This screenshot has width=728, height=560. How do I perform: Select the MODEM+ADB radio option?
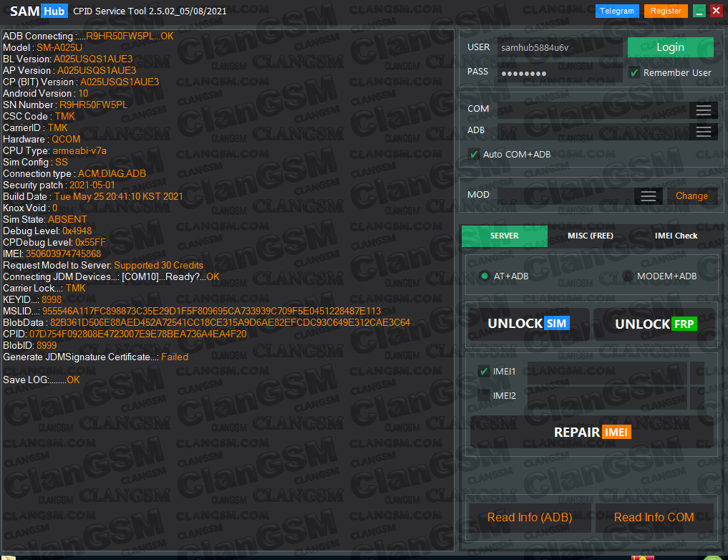click(x=628, y=276)
